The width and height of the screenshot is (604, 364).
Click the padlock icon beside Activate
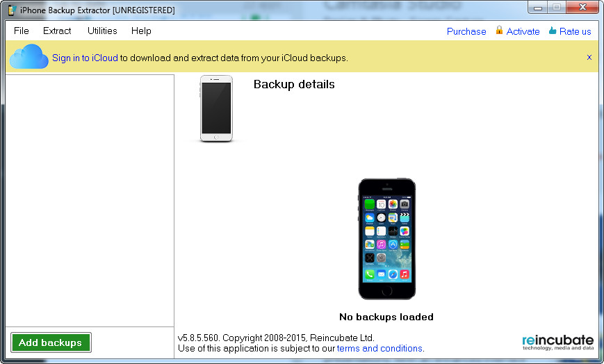click(x=499, y=31)
